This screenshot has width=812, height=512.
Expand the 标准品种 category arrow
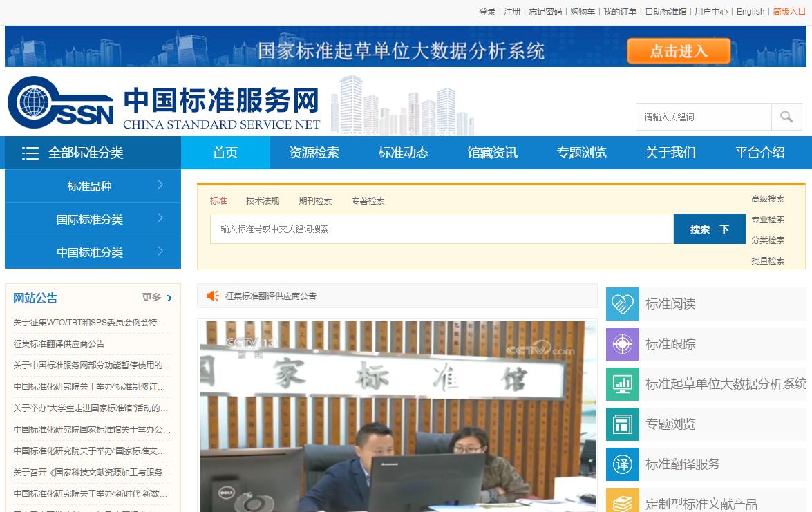click(160, 185)
